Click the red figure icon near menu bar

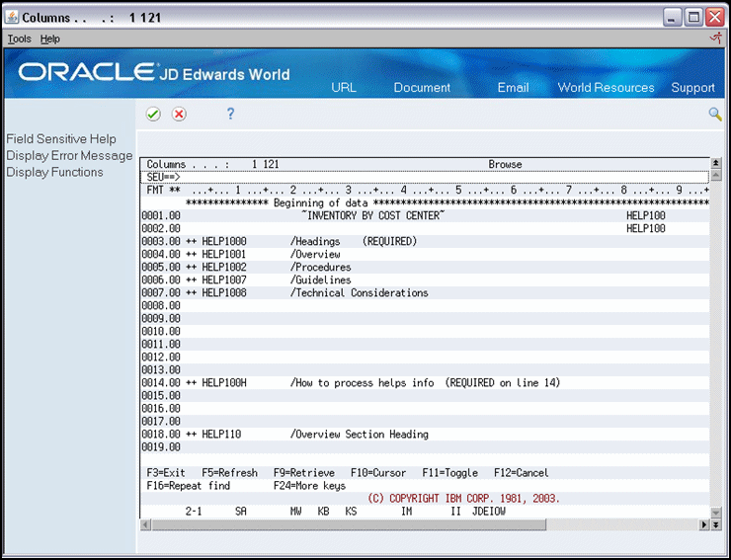pos(715,39)
